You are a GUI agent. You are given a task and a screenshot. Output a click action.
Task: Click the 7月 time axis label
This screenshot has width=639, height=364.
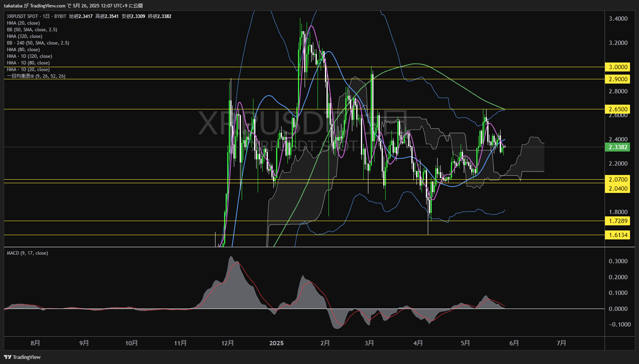(562, 343)
